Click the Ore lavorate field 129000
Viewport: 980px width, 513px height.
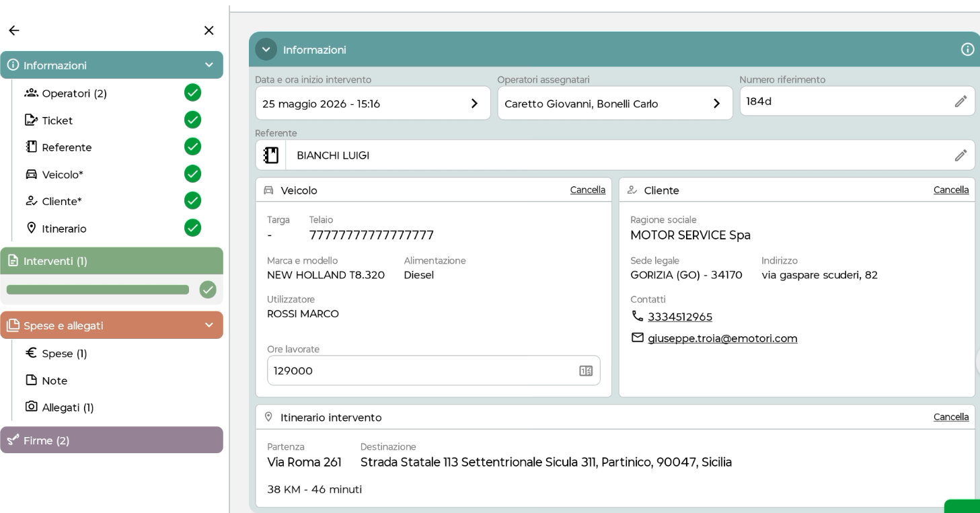433,370
